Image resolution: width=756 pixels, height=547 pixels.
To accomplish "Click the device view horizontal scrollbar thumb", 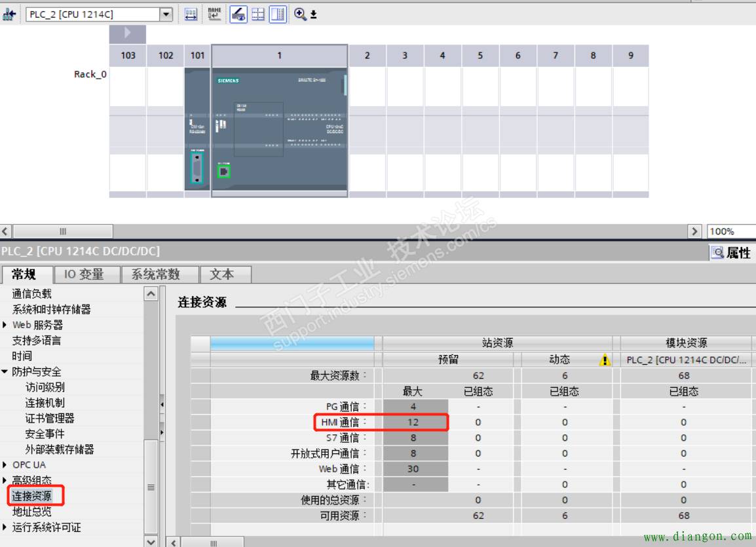I will [x=63, y=231].
